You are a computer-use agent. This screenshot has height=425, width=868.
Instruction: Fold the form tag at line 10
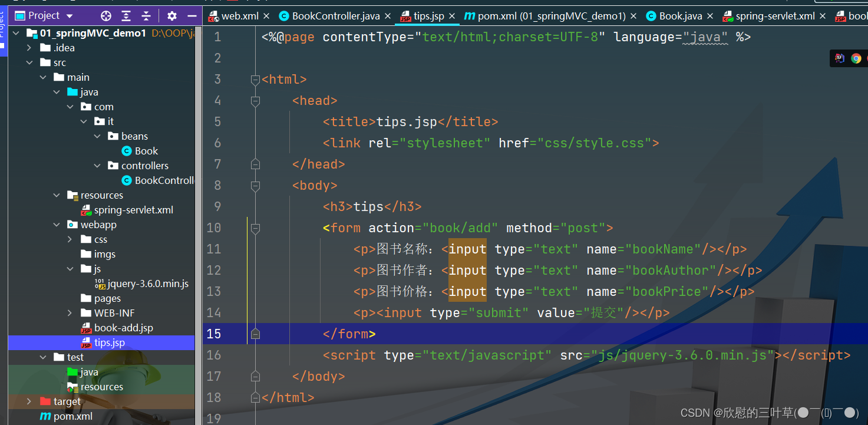[x=255, y=228]
